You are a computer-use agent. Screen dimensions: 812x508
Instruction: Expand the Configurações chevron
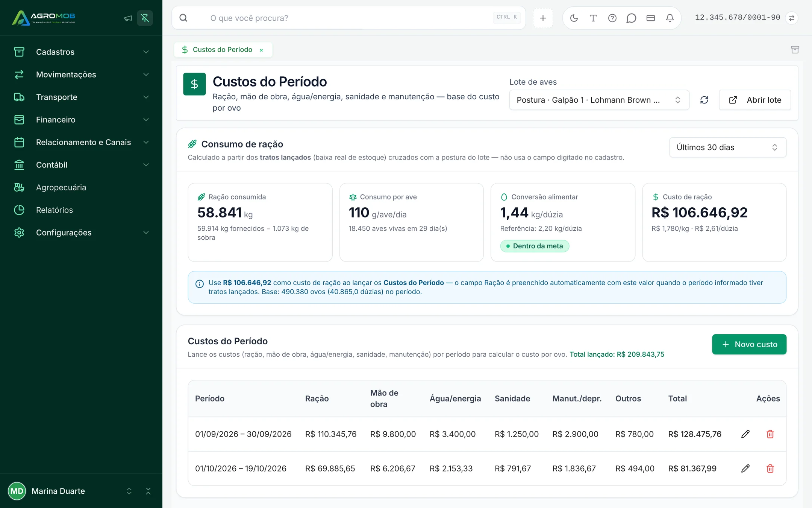click(146, 233)
